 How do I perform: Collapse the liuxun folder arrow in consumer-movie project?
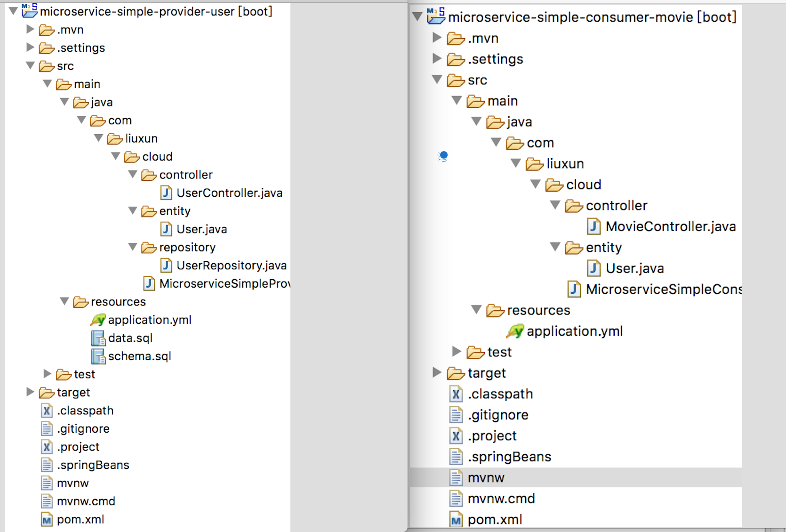516,163
